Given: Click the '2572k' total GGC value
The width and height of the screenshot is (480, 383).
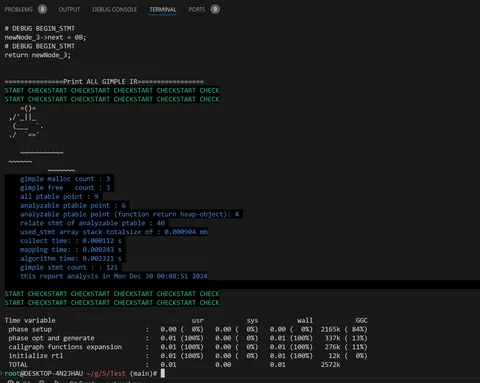Looking at the screenshot, I should click(x=330, y=365).
